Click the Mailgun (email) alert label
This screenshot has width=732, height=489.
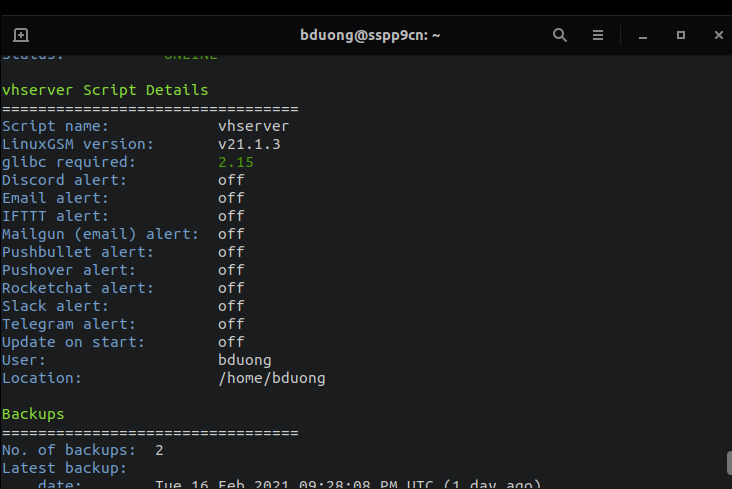tap(100, 234)
